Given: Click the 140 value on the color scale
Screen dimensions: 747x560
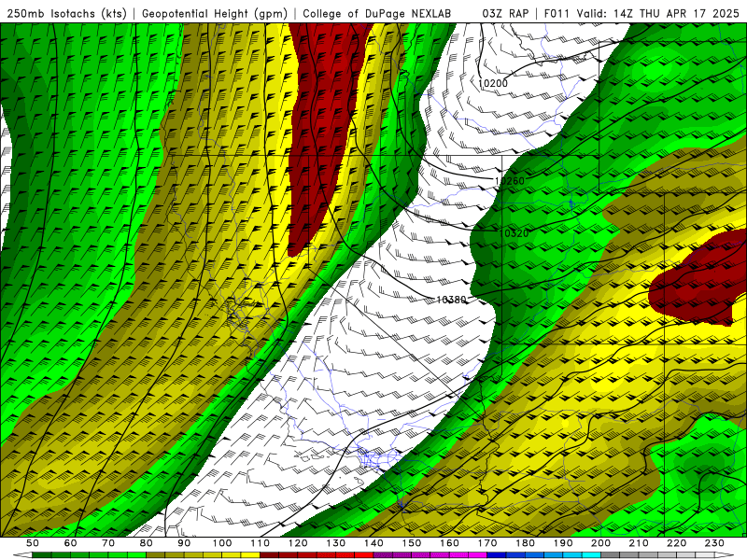Looking at the screenshot, I should [373, 543].
